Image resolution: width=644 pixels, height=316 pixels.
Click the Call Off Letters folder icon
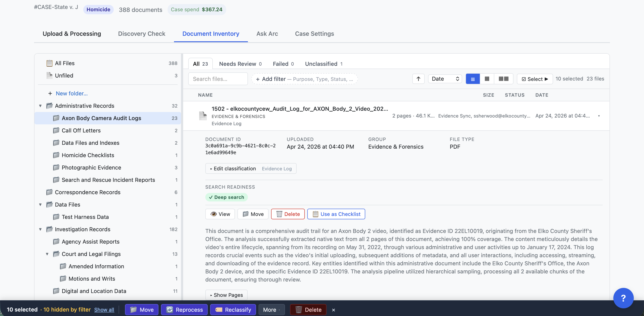56,131
